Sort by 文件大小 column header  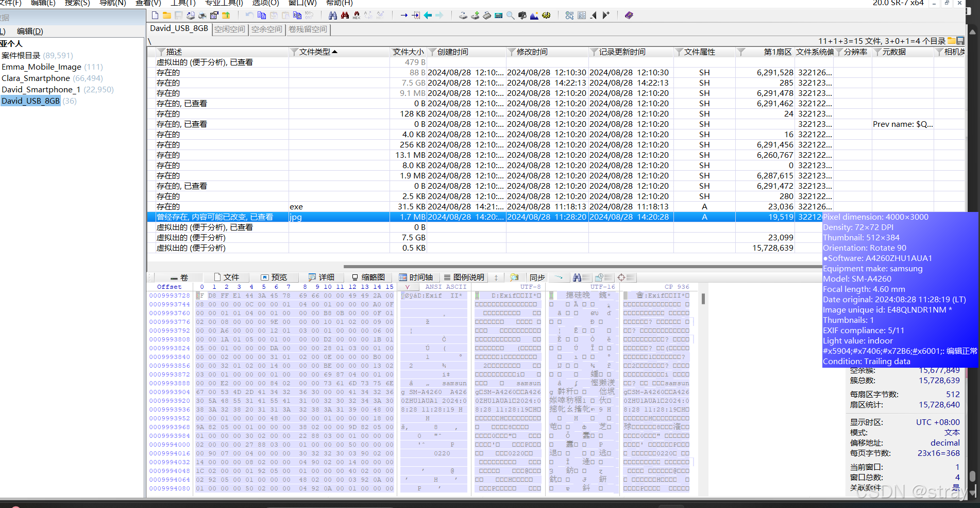409,52
